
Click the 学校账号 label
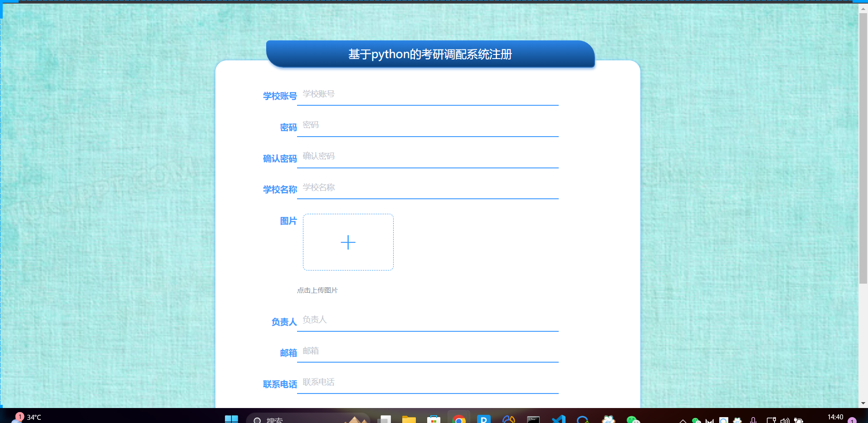click(280, 96)
